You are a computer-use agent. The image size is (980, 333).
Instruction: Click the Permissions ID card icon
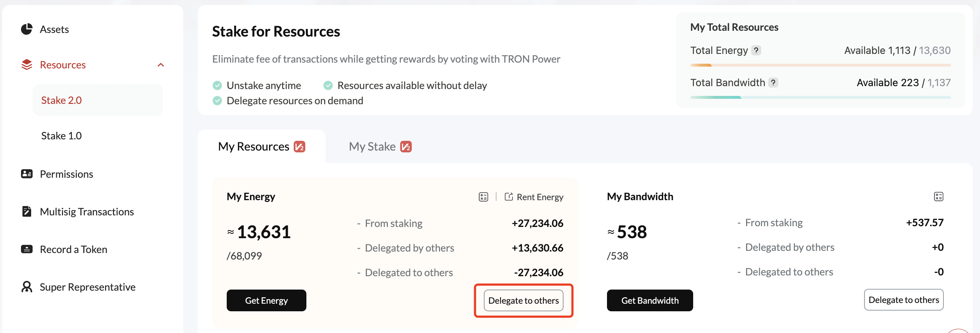point(27,174)
